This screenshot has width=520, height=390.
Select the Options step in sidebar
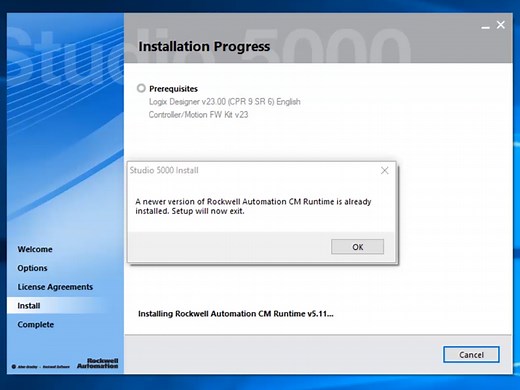click(32, 268)
